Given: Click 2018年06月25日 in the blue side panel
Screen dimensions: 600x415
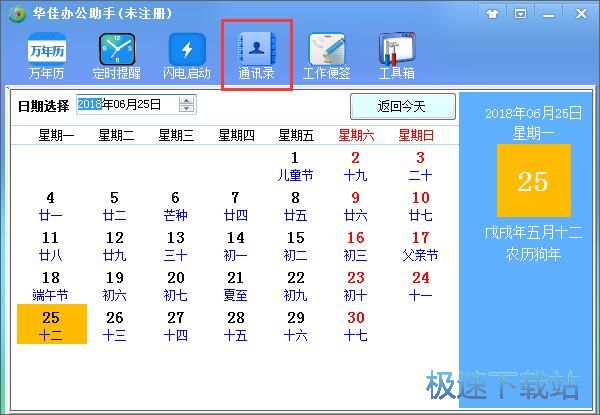Looking at the screenshot, I should pyautogui.click(x=533, y=113).
